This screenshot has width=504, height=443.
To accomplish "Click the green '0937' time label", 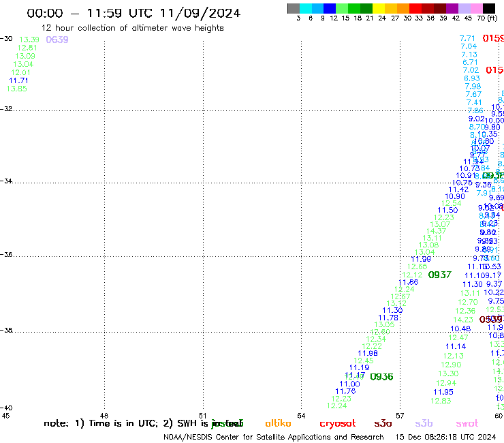I will [440, 275].
